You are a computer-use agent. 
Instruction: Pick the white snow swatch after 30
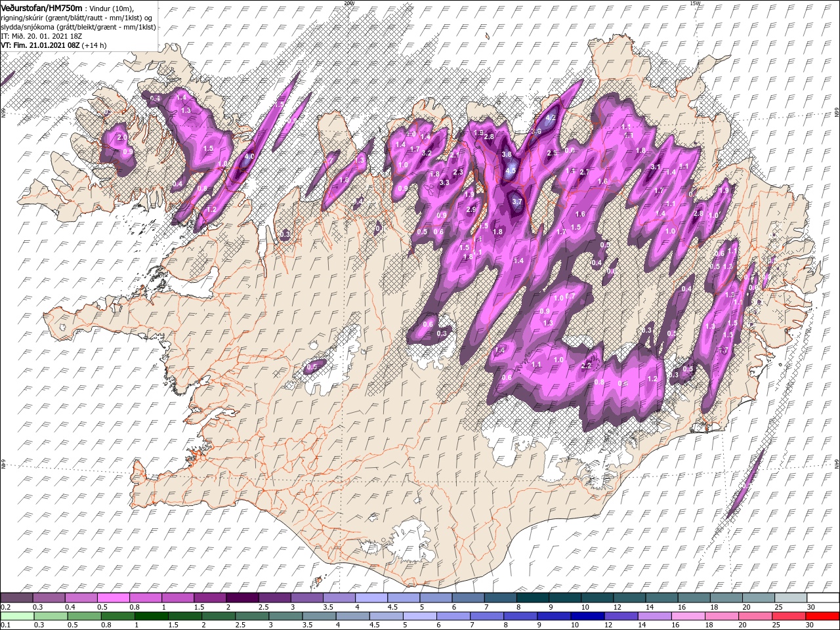click(823, 598)
